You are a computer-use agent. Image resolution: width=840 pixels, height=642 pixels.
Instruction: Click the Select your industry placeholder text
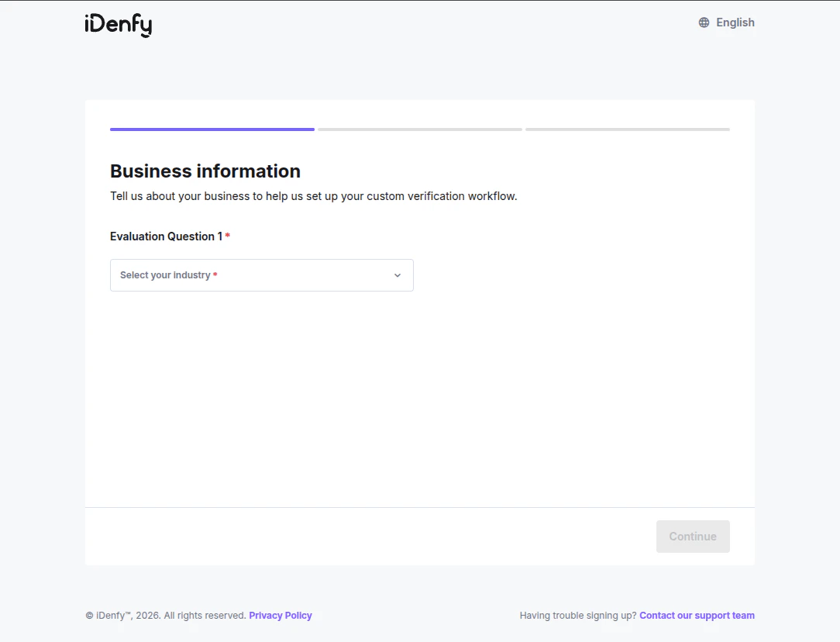pos(165,275)
